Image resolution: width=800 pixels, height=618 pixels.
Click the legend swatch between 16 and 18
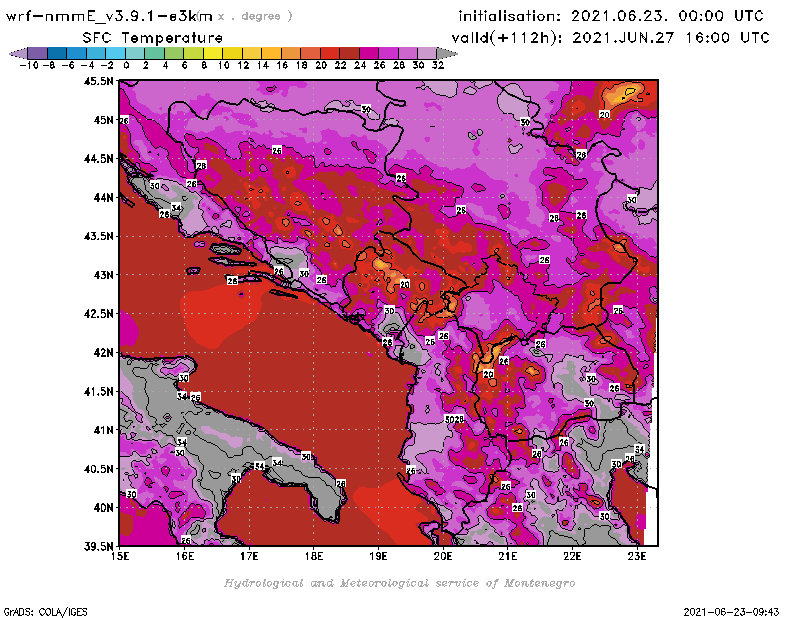click(291, 53)
